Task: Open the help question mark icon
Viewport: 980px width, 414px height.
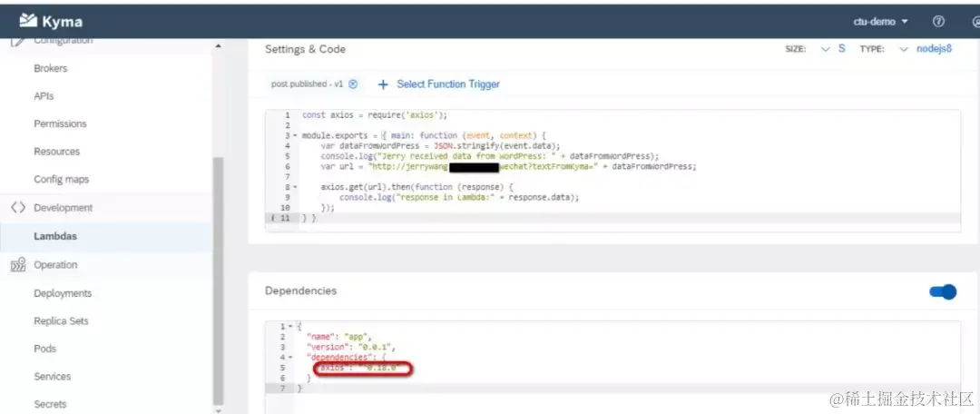Action: pyautogui.click(x=938, y=21)
